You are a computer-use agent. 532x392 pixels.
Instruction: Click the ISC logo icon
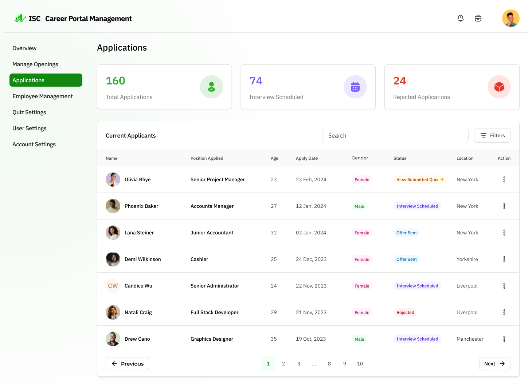click(x=20, y=18)
